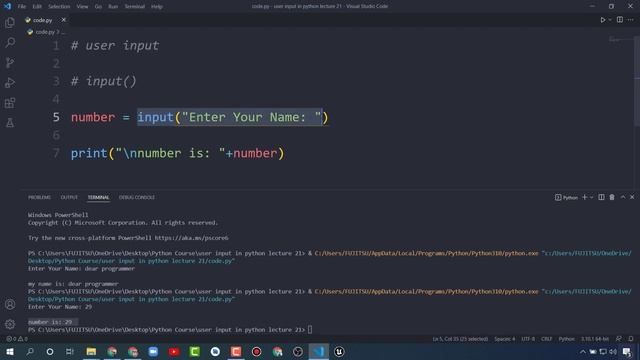Open the Zoom app from the taskbar
Image resolution: width=640 pixels, height=360 pixels.
153,351
